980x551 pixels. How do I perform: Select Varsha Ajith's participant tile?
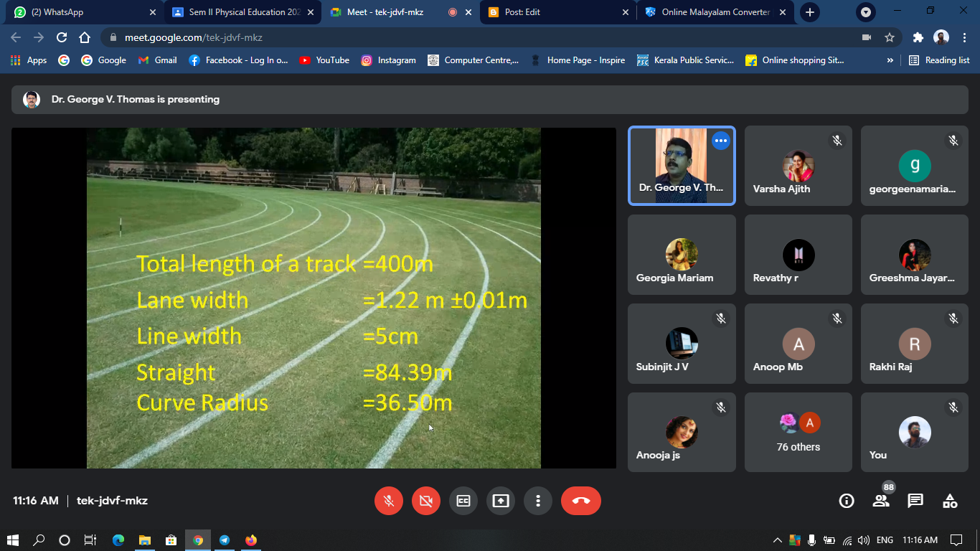click(798, 166)
